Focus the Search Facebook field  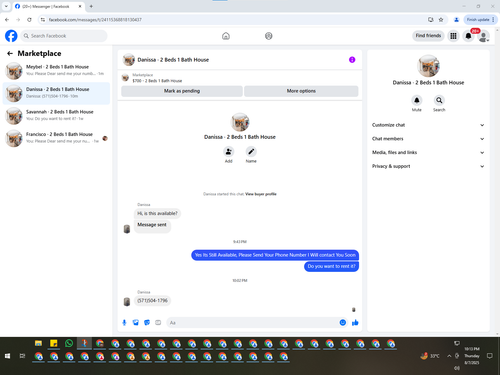pos(64,36)
